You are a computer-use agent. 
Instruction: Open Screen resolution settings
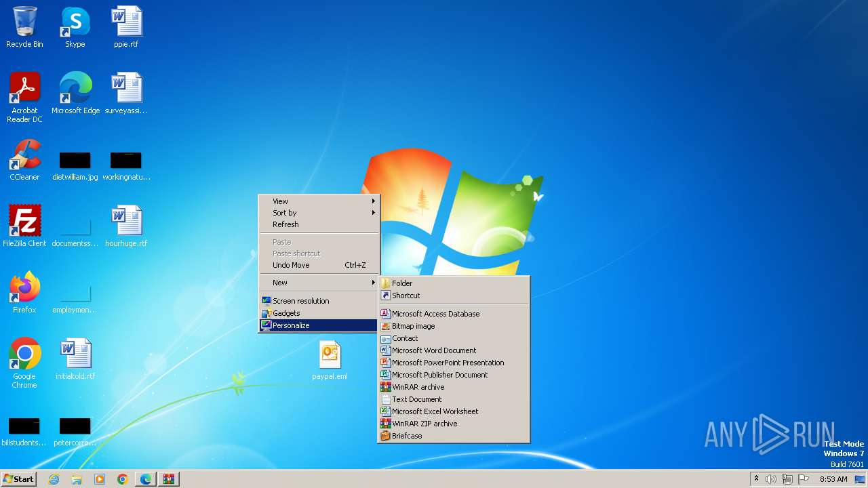click(x=319, y=301)
